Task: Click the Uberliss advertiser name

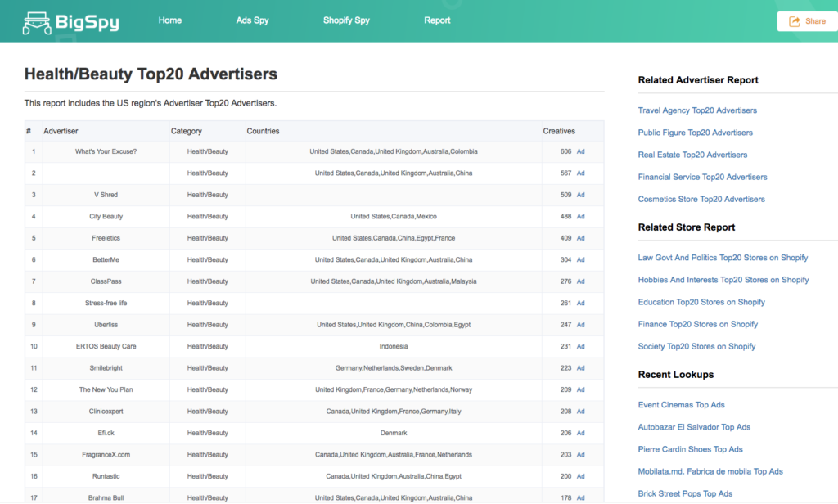Action: pyautogui.click(x=106, y=325)
